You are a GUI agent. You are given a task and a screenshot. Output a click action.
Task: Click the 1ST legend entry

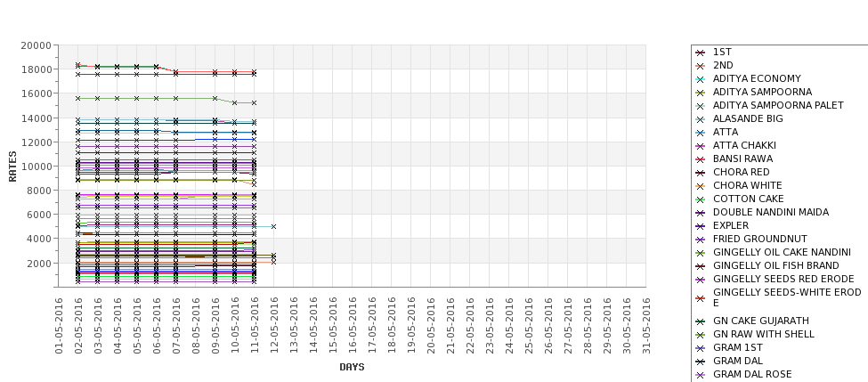pos(722,52)
